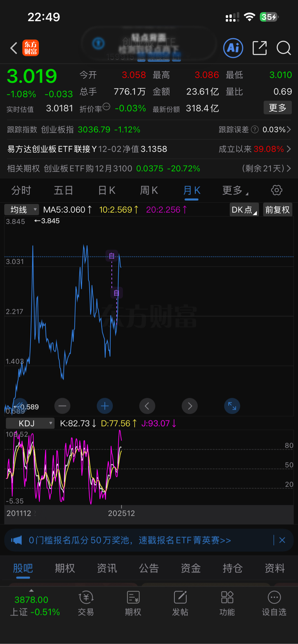Tap the share export icon

tap(260, 48)
